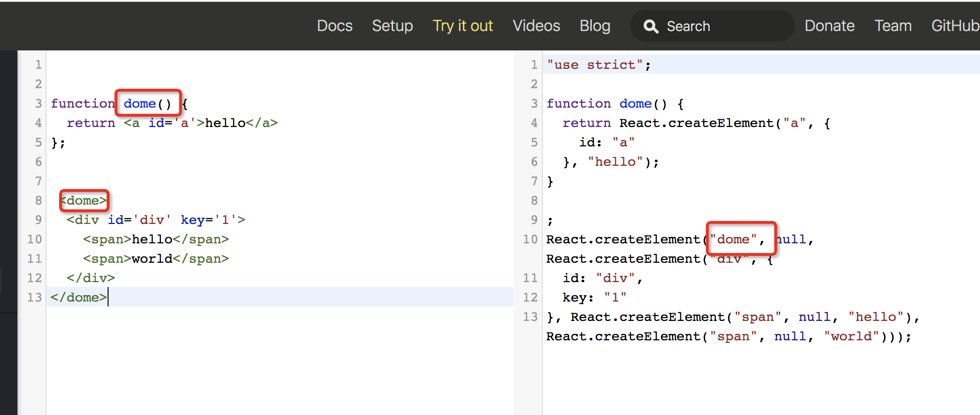Click 'function dome() {' in output pane
Image resolution: width=980 pixels, height=415 pixels.
(615, 104)
